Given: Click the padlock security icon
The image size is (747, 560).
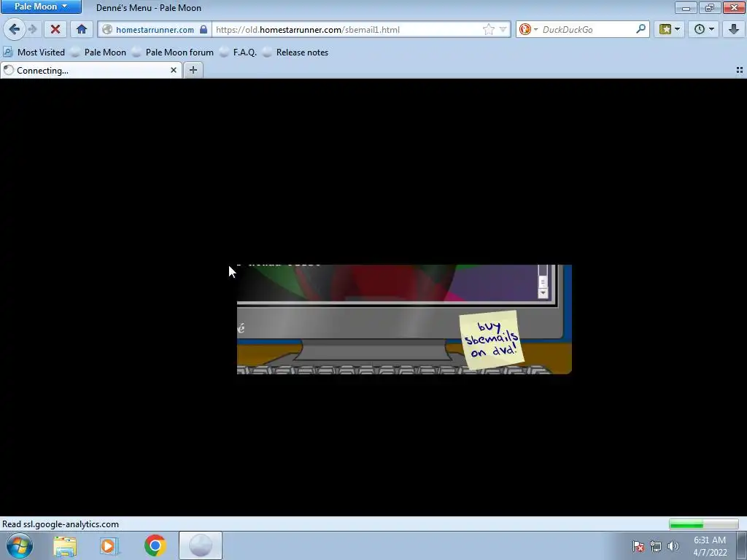Looking at the screenshot, I should tap(204, 29).
